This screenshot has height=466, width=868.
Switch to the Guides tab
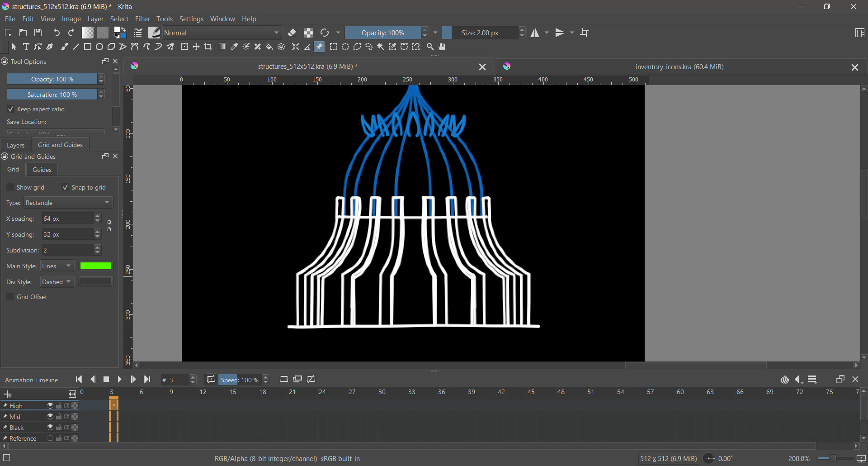coord(42,170)
